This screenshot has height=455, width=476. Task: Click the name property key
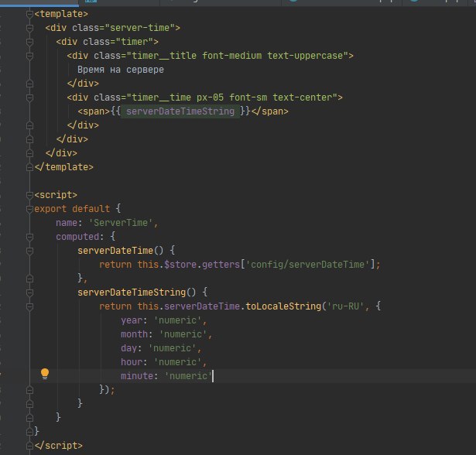67,223
